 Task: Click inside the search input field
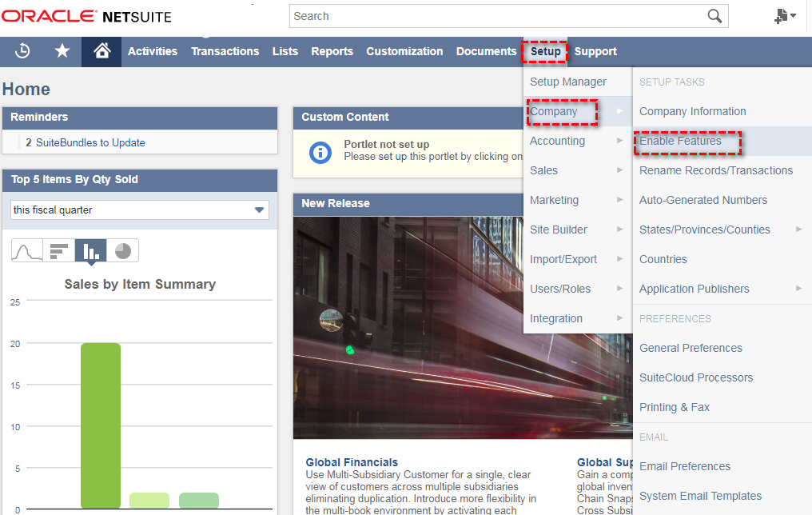480,16
